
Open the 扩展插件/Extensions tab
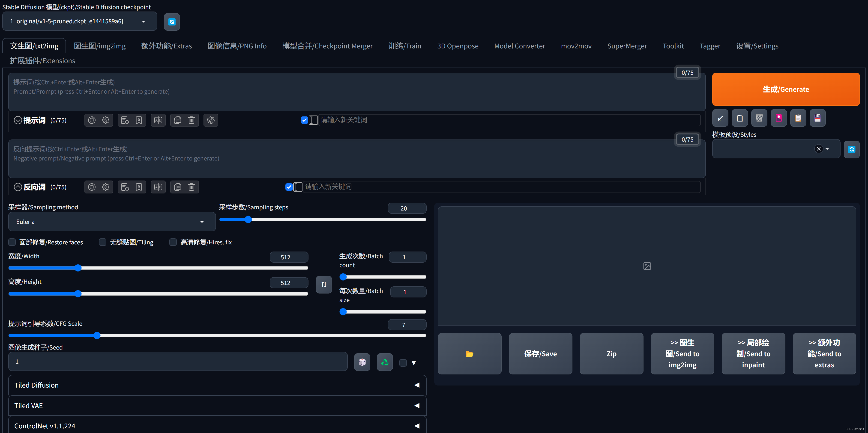pos(42,61)
